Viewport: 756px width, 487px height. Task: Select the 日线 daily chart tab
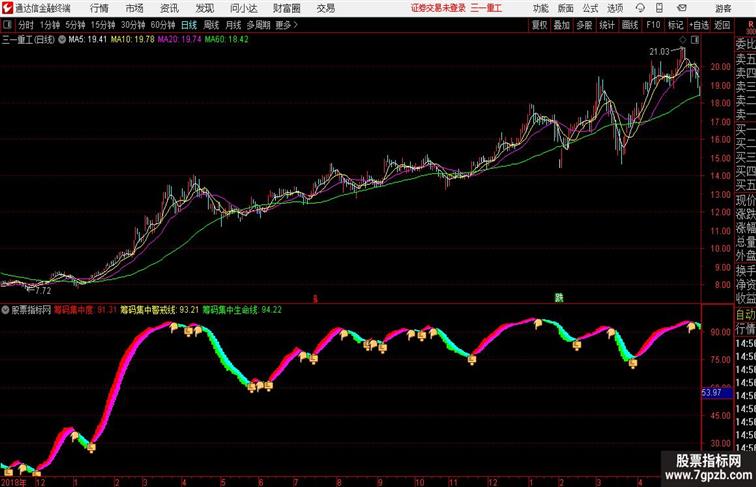click(189, 25)
